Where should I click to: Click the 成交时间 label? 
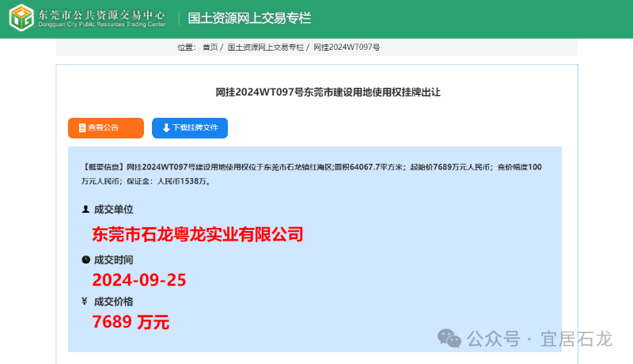pyautogui.click(x=113, y=260)
